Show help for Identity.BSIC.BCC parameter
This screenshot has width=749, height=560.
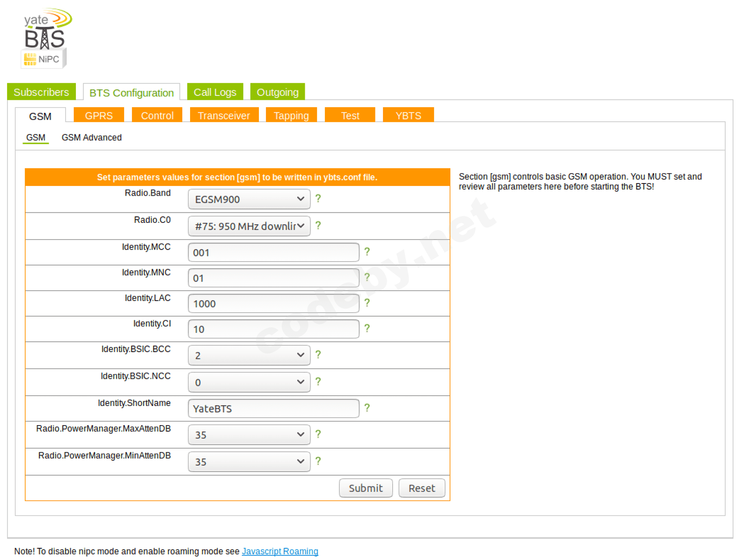318,354
